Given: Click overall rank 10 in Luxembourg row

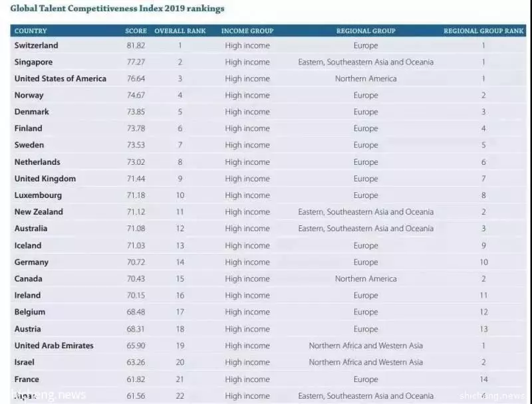Looking at the screenshot, I should (x=180, y=195).
